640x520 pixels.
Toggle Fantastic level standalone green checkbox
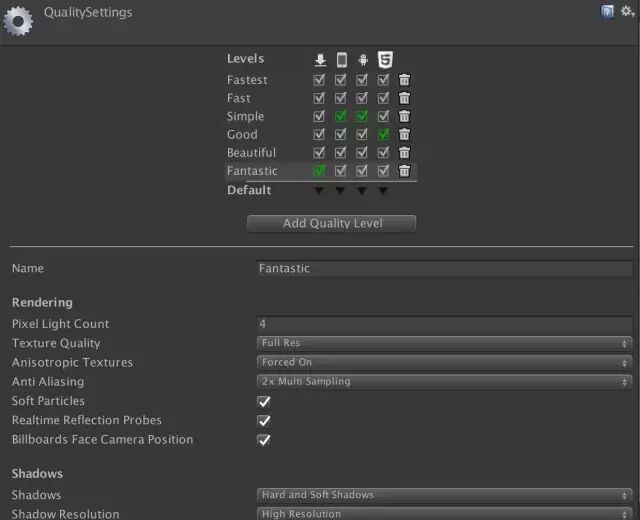pos(319,171)
